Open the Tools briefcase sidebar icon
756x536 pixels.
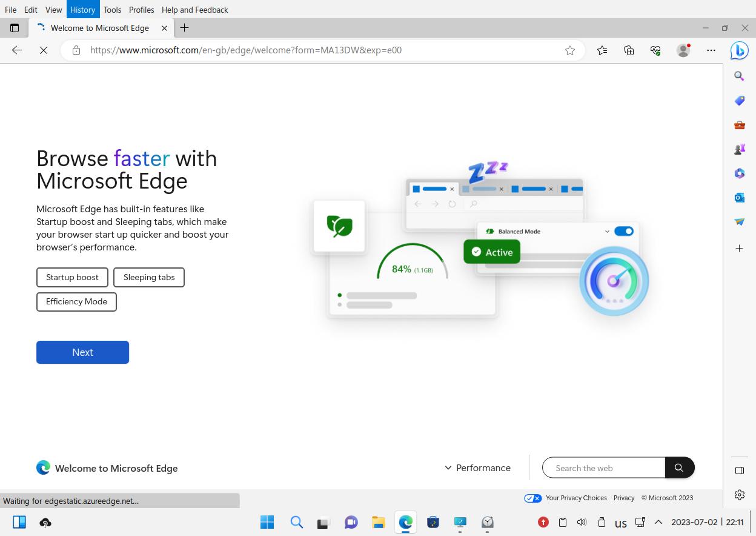coord(739,125)
